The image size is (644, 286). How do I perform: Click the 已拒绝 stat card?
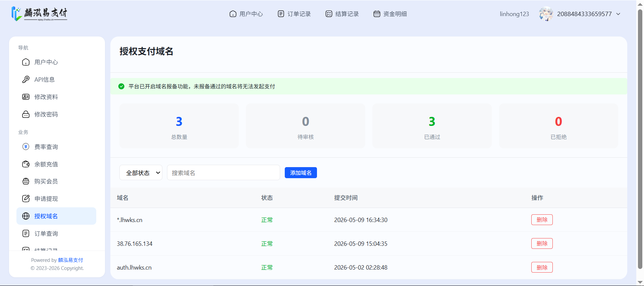pyautogui.click(x=558, y=126)
